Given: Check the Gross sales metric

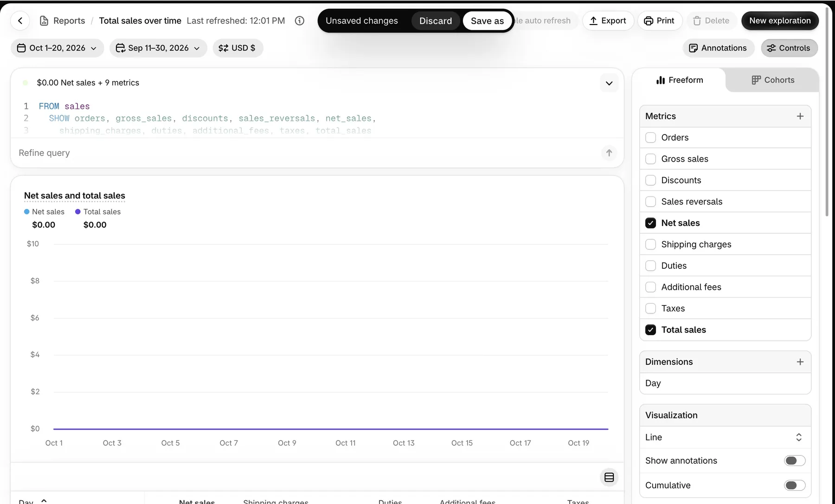Looking at the screenshot, I should coord(651,159).
